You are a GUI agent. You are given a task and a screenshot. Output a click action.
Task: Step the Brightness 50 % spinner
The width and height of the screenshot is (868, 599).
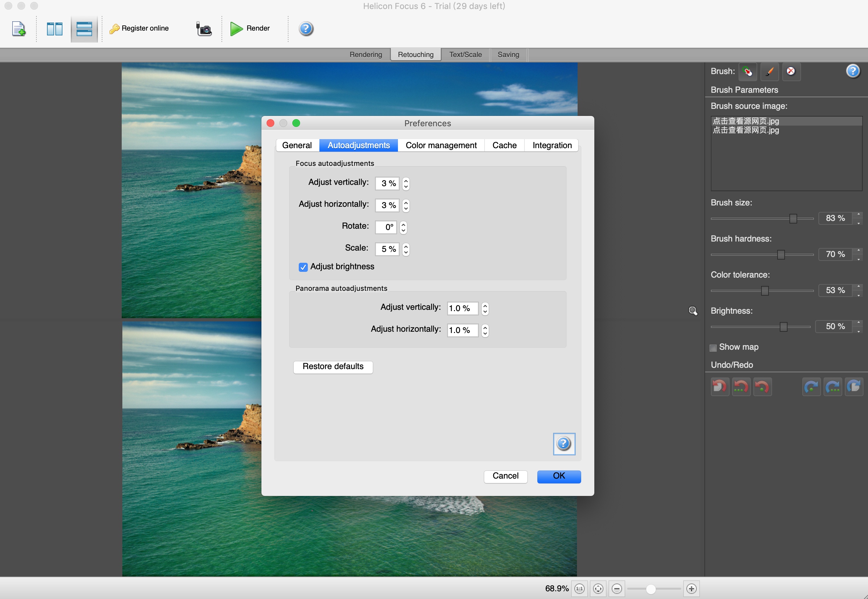coord(858,327)
